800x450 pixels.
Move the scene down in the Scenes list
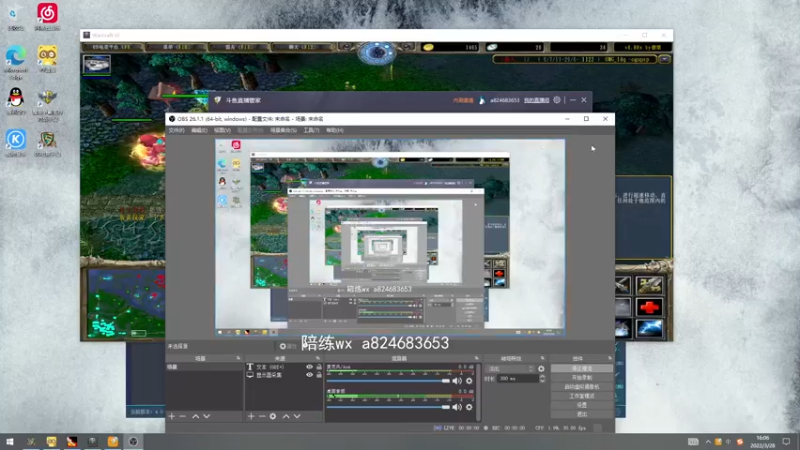(207, 416)
